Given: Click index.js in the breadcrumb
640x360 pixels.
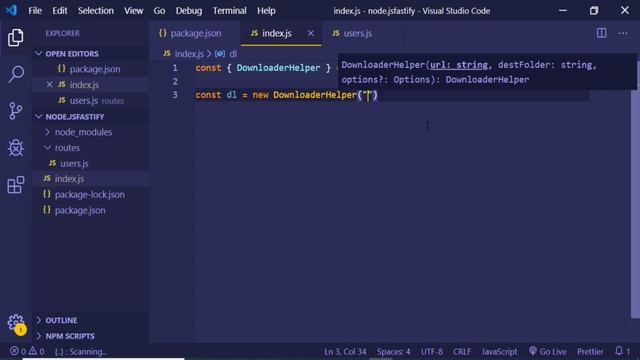Looking at the screenshot, I should [x=189, y=53].
